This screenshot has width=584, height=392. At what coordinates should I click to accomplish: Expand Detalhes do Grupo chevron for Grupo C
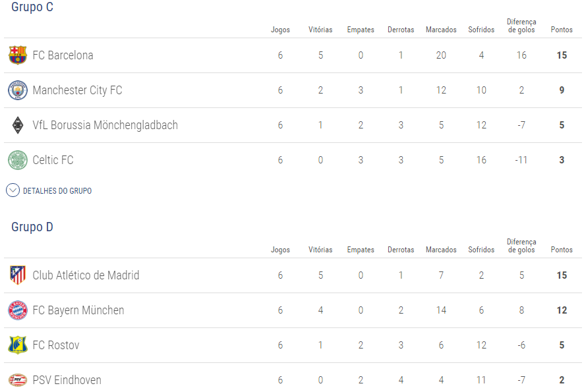pos(13,190)
